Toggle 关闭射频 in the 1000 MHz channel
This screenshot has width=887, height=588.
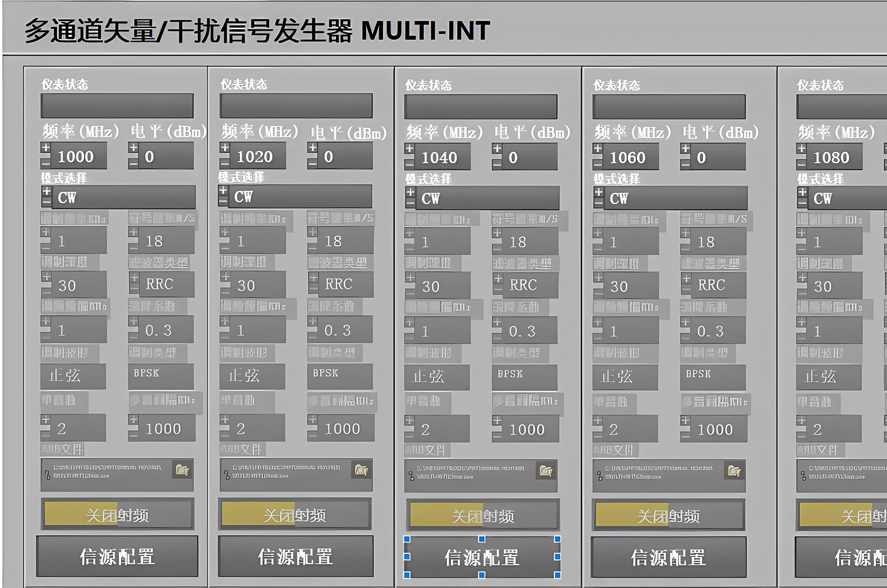click(117, 515)
